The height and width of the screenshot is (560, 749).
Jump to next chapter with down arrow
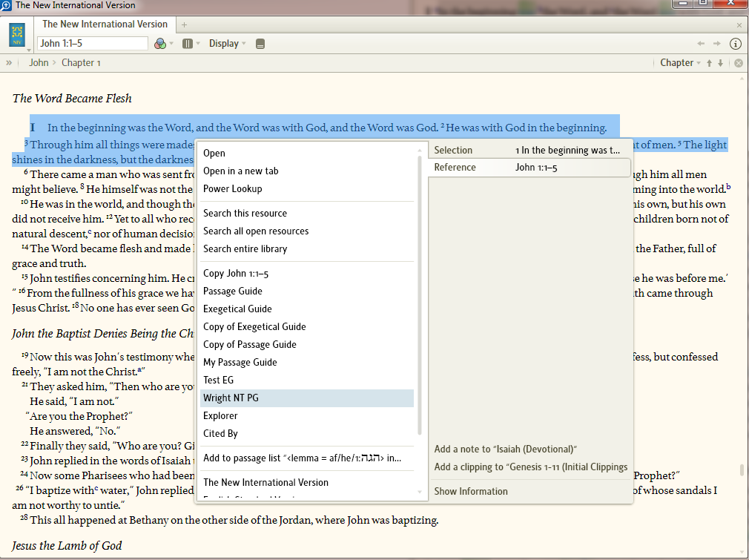point(720,63)
